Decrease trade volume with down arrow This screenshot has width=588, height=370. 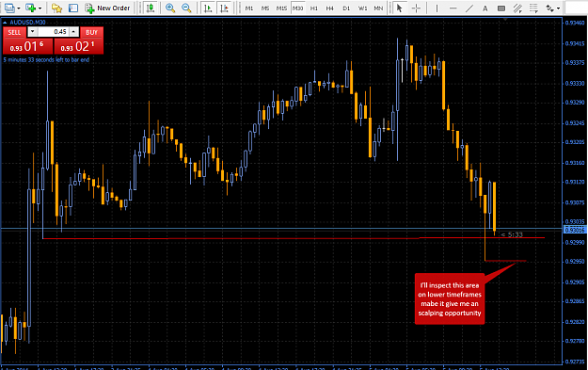pos(32,32)
